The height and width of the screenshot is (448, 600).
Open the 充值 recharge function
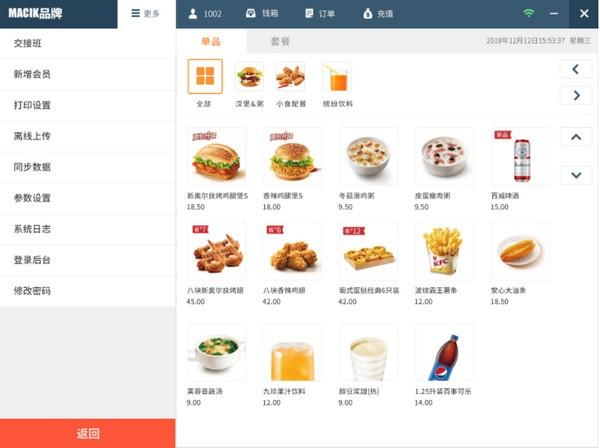(x=378, y=14)
